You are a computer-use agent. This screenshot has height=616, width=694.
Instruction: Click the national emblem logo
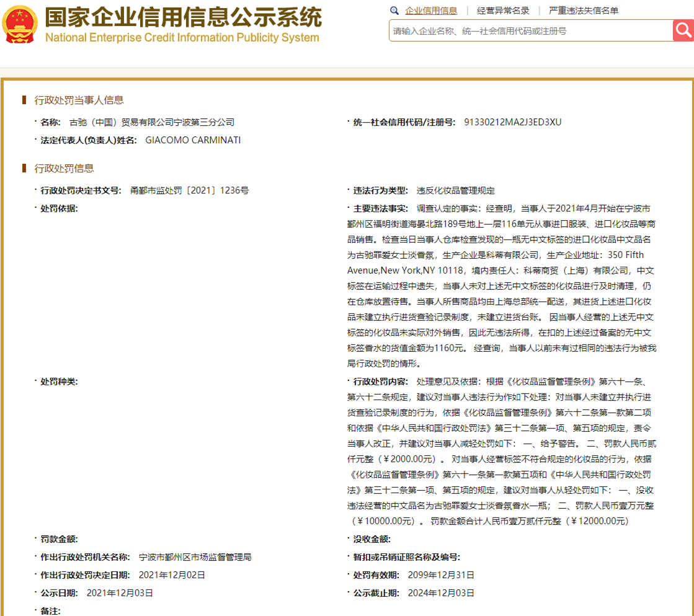(19, 24)
